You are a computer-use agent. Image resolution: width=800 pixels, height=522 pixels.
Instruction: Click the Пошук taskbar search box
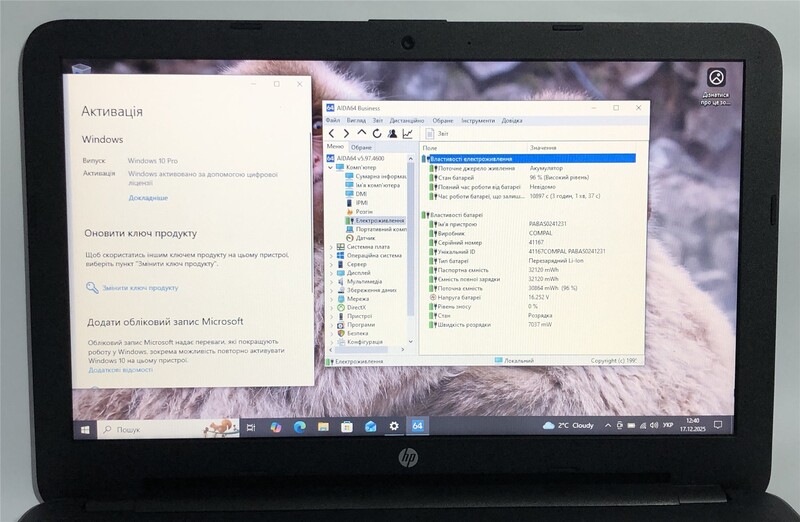(x=168, y=429)
